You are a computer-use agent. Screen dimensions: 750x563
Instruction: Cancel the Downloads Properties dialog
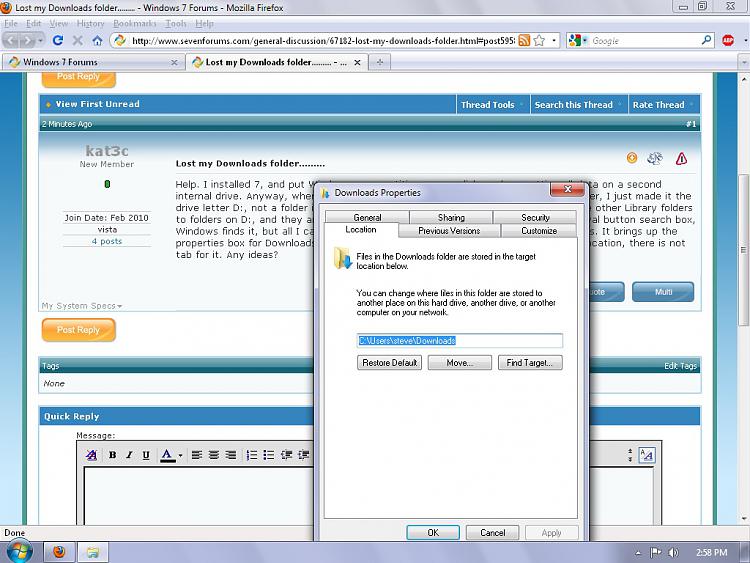point(492,532)
